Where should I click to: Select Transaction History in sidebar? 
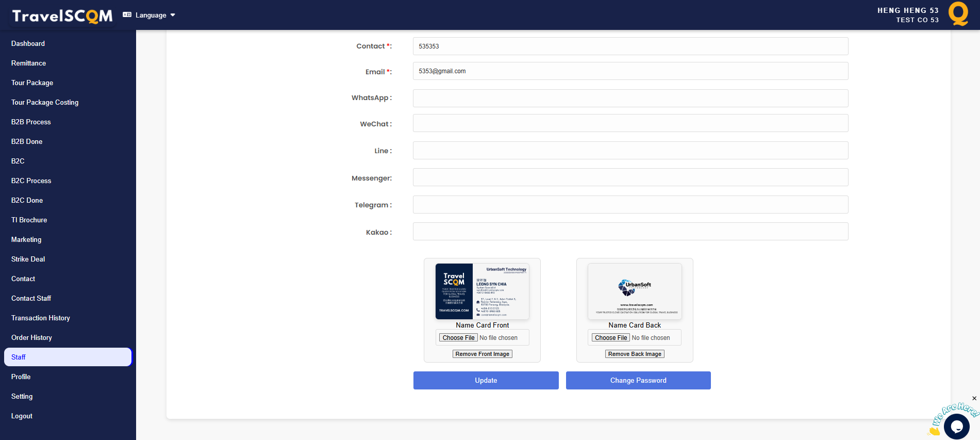pyautogui.click(x=41, y=318)
